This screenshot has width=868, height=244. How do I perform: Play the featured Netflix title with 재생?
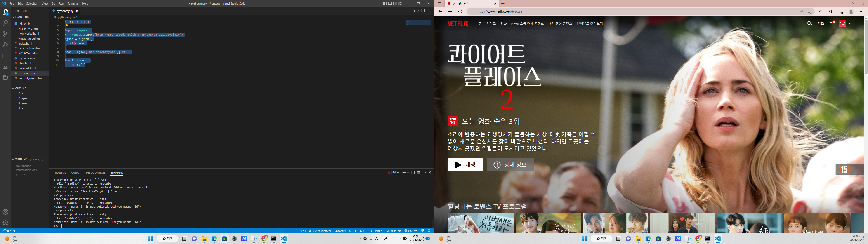(x=465, y=165)
